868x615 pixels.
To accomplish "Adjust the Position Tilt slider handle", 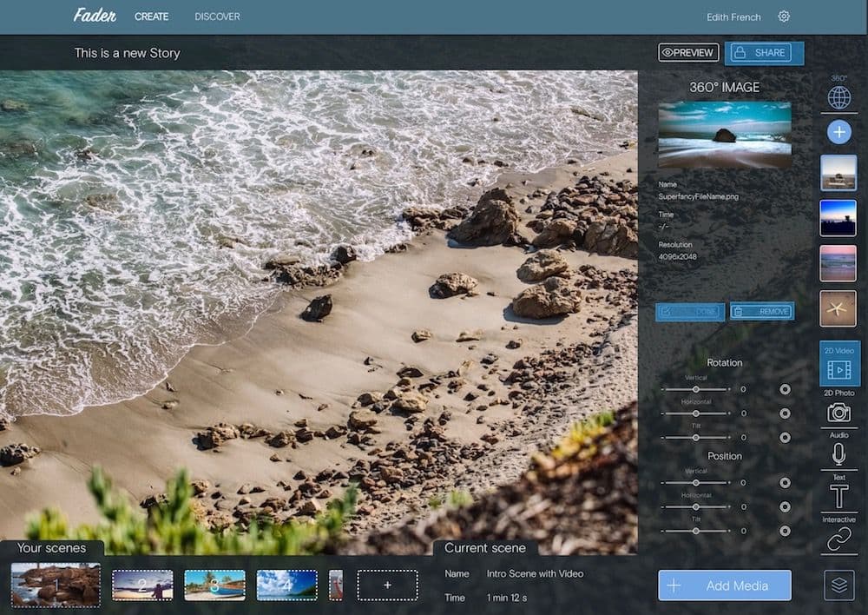I will (x=696, y=531).
